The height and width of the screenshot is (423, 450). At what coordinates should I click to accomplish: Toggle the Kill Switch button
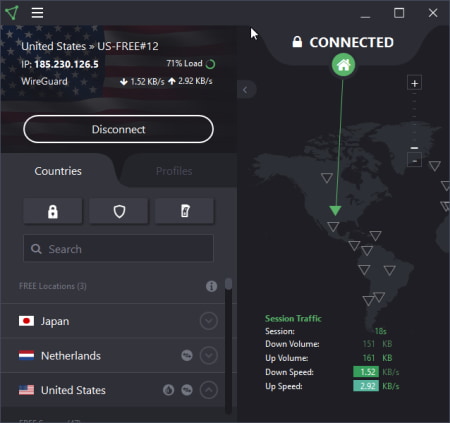[185, 211]
